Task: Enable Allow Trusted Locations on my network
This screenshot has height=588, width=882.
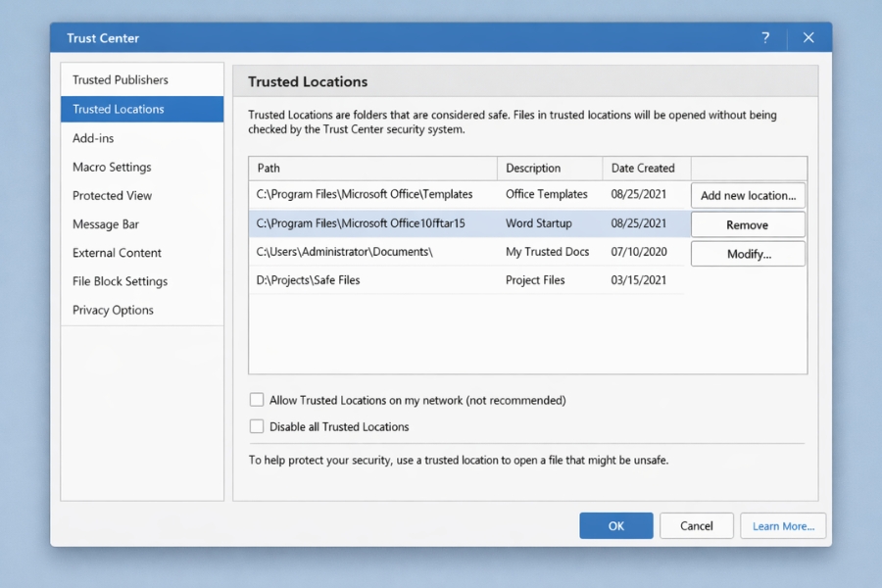Action: (x=257, y=400)
